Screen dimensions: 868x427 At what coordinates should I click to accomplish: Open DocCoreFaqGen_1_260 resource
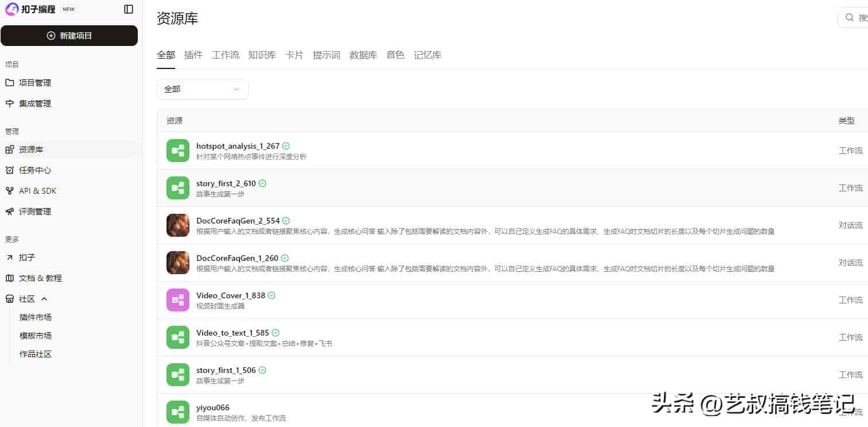tap(238, 258)
